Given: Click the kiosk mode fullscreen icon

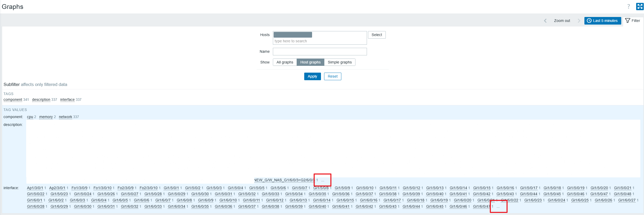Looking at the screenshot, I should (x=640, y=7).
